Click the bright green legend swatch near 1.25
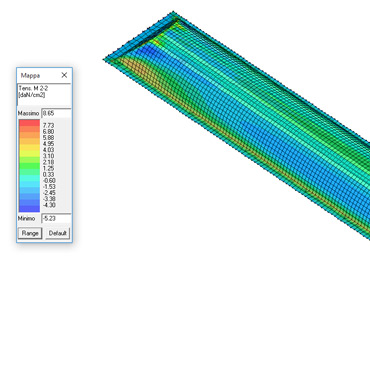 pyautogui.click(x=29, y=166)
